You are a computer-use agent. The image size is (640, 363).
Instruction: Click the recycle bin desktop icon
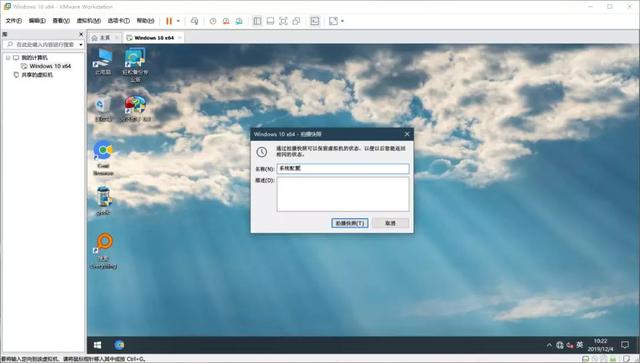coord(103,109)
